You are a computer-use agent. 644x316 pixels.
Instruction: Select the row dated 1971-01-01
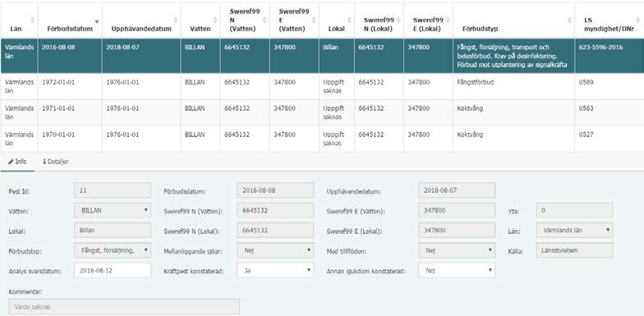click(x=322, y=112)
